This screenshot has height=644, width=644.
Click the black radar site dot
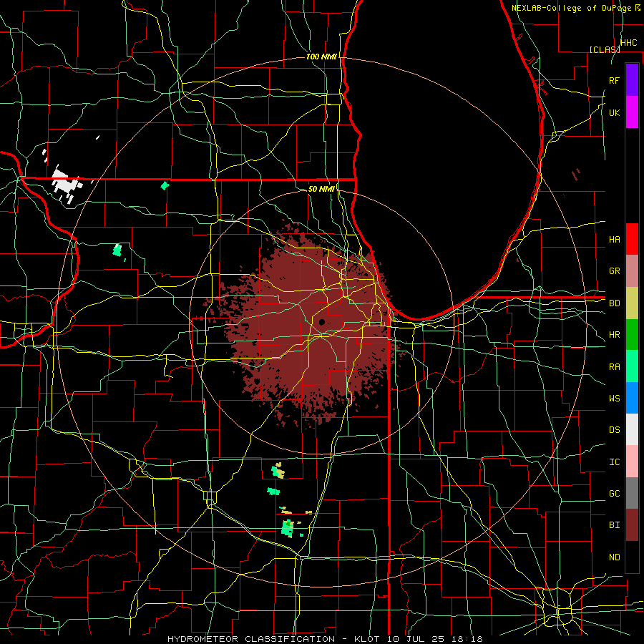click(322, 322)
